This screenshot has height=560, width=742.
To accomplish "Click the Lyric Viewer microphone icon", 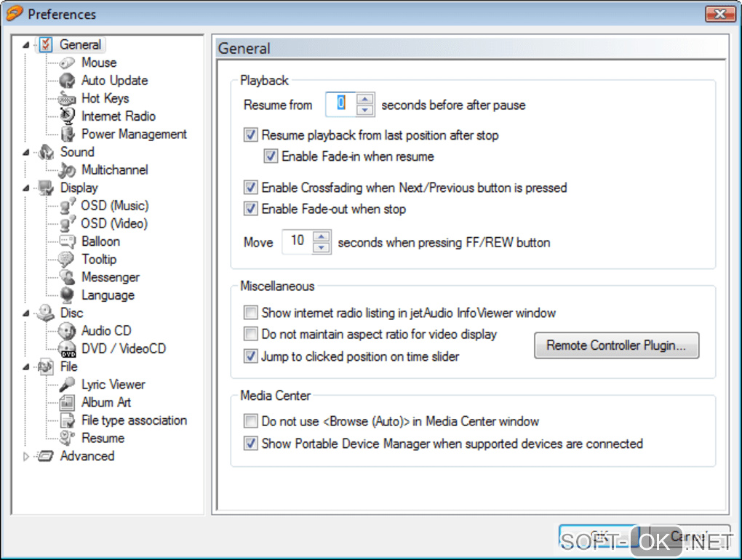I will pos(68,385).
